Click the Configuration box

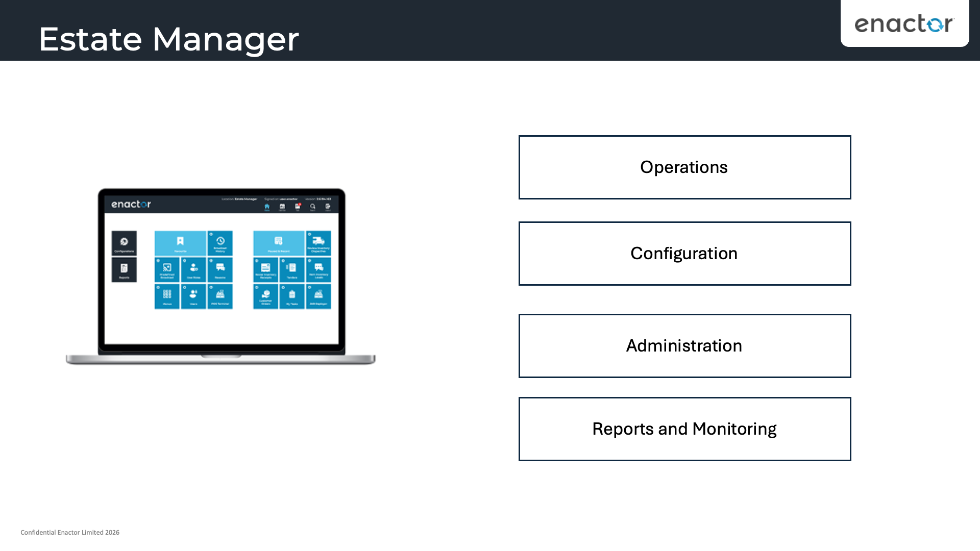pos(684,253)
